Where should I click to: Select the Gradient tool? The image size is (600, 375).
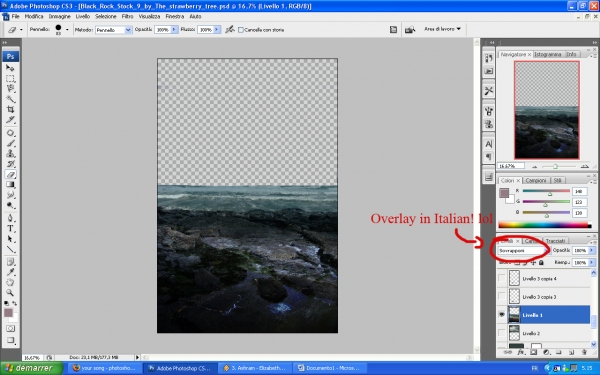point(10,184)
